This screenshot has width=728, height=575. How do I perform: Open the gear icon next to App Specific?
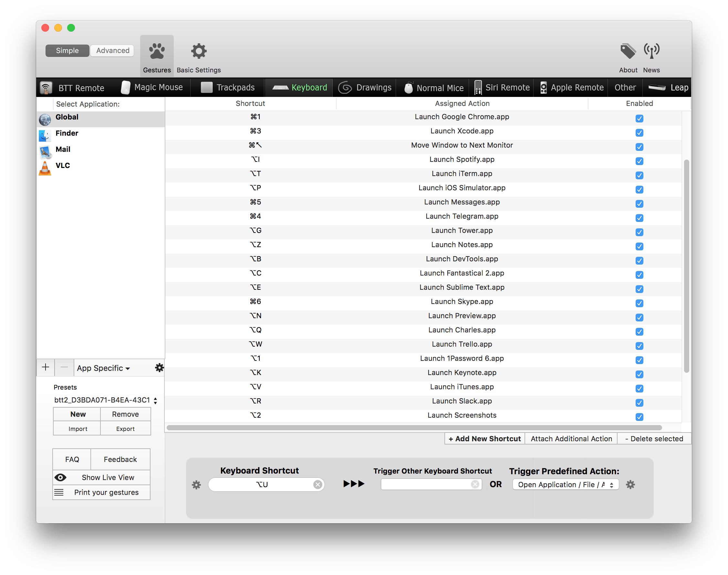(x=159, y=367)
